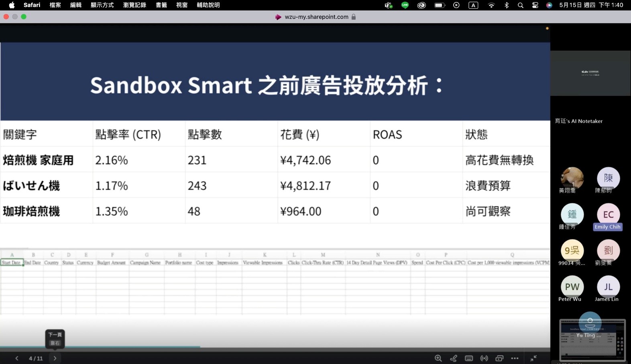Open the Yu Ting shared screen thumbnail
The height and width of the screenshot is (364, 631).
tap(592, 339)
